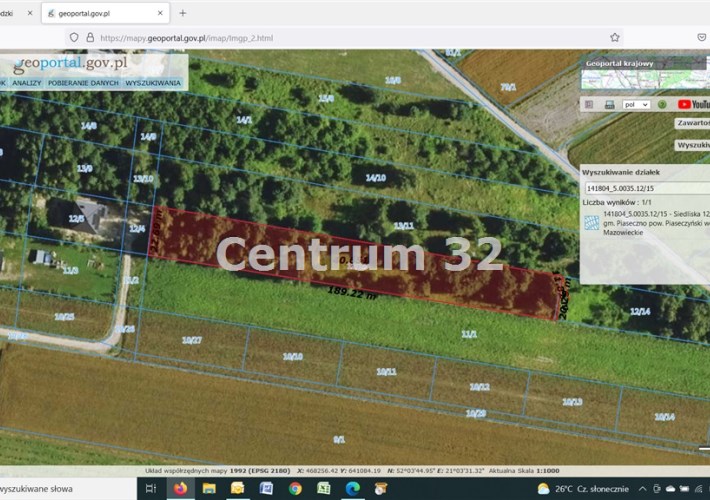The width and height of the screenshot is (710, 500).
Task: Open a new browser tab
Action: pos(182,13)
